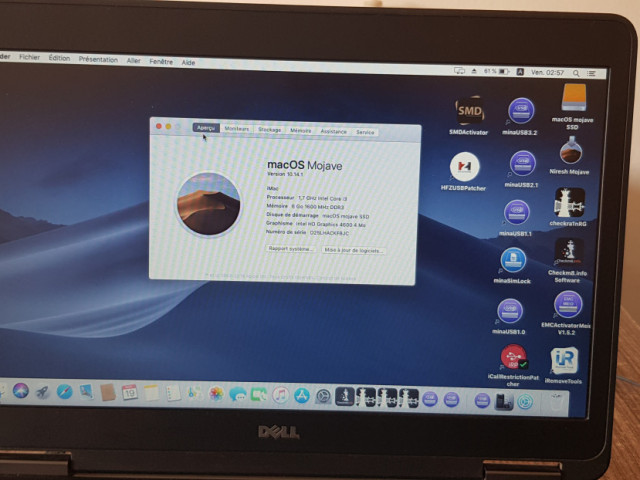Open the HFZUSBPatcher desktop icon

(464, 167)
